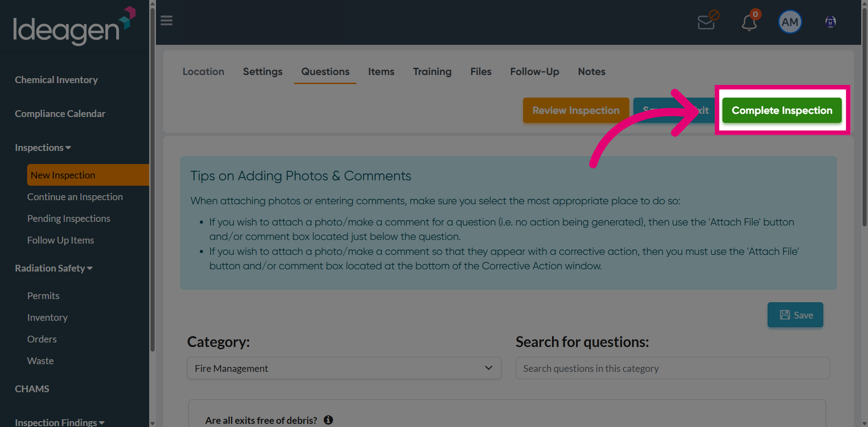Open Permits under Radiation Safety
The height and width of the screenshot is (427, 868).
click(x=43, y=296)
